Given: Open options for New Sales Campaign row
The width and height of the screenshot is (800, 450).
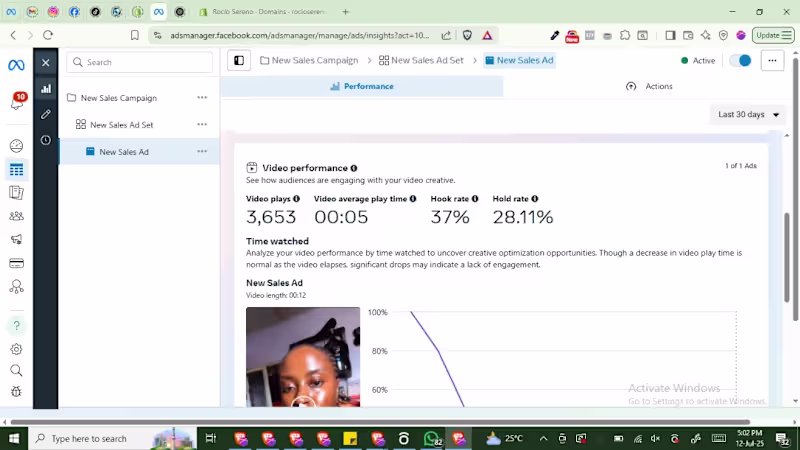Looking at the screenshot, I should 202,97.
